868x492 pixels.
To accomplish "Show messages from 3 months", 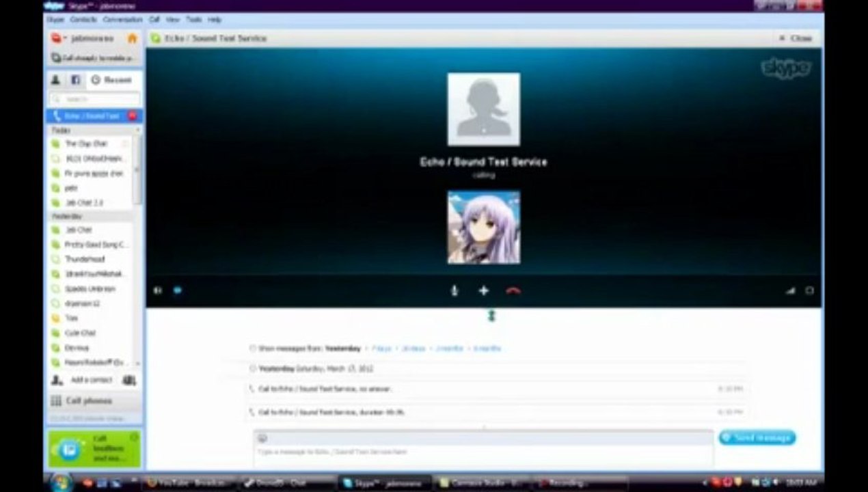I will (449, 348).
